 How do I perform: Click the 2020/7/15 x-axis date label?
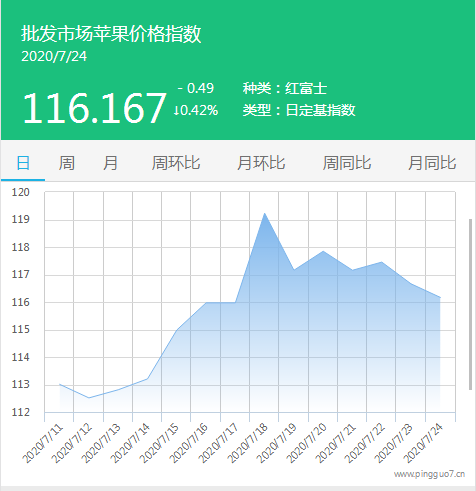159,443
